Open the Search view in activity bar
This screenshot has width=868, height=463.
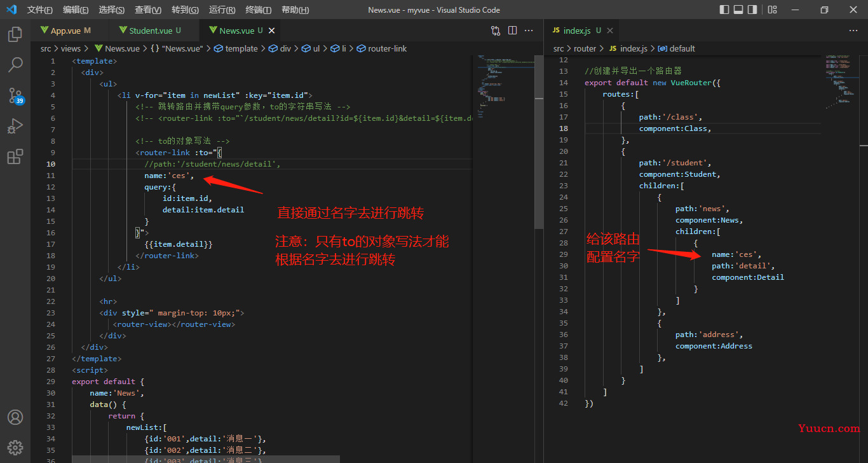click(15, 65)
